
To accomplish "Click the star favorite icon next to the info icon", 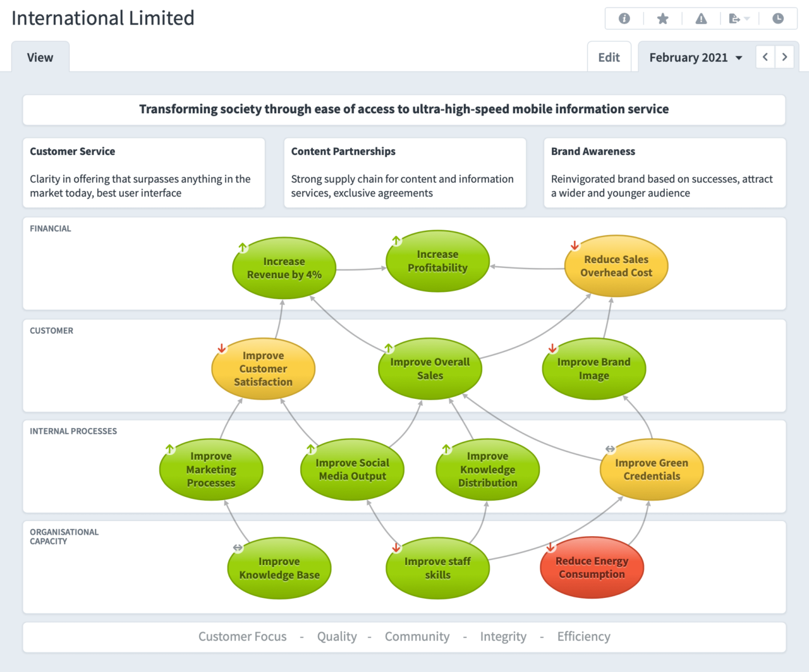I will tap(662, 18).
